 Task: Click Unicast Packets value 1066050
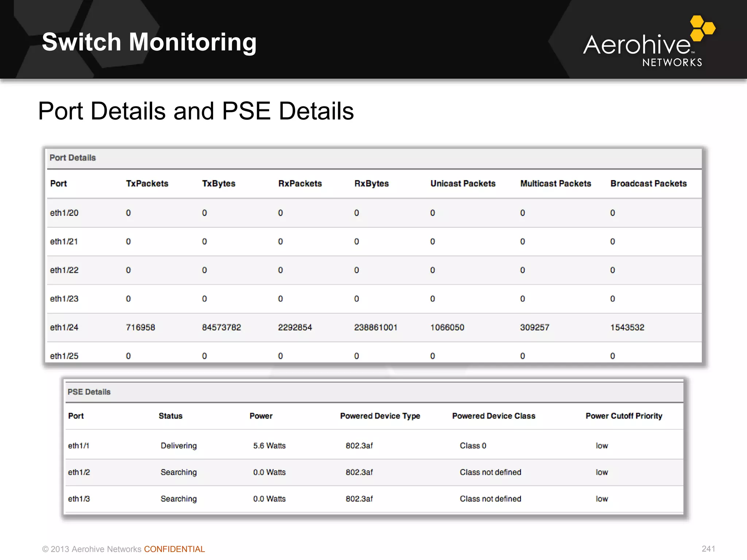(x=447, y=327)
